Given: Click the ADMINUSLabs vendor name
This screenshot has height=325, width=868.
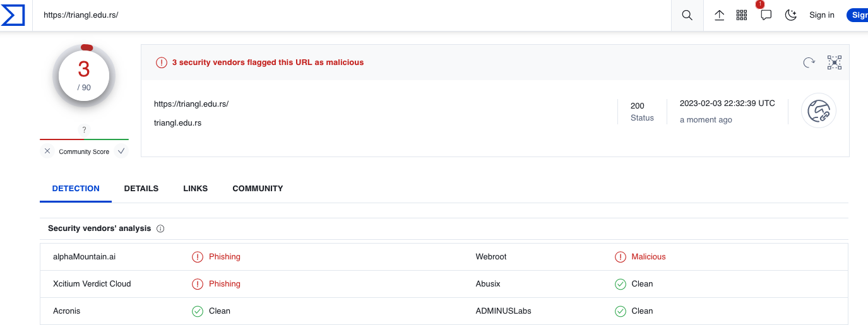Looking at the screenshot, I should pos(504,311).
